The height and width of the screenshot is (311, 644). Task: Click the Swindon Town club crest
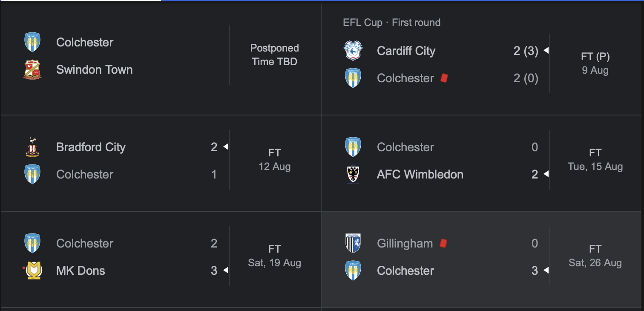[32, 70]
